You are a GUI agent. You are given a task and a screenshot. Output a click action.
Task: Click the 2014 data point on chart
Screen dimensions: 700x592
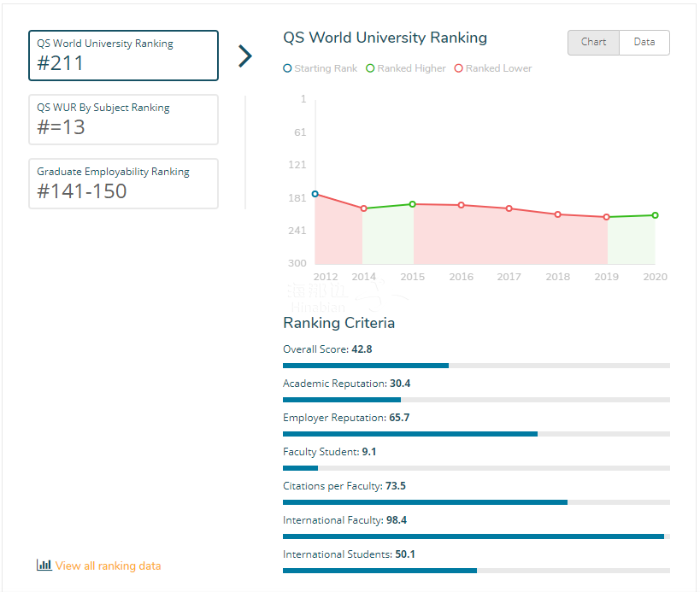[364, 208]
